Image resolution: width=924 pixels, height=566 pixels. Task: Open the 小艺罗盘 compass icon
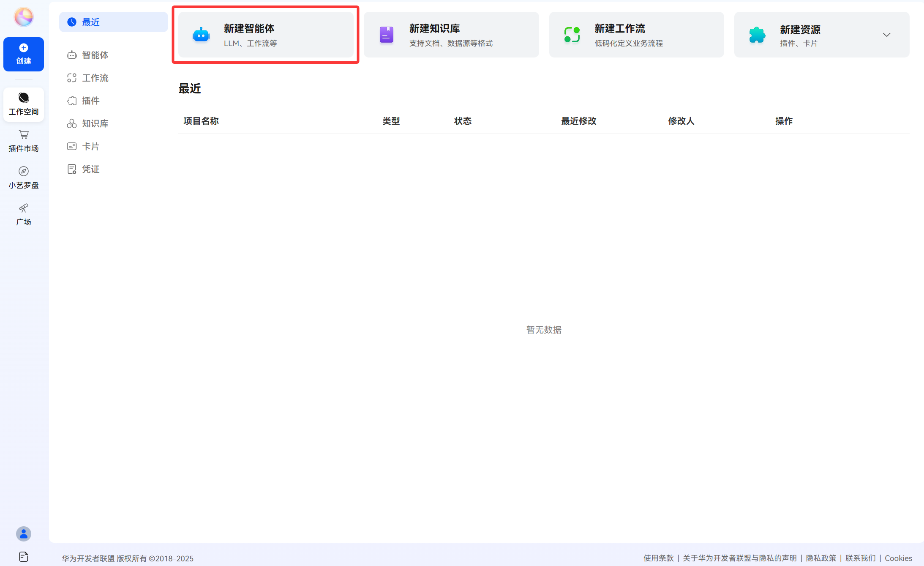pyautogui.click(x=24, y=178)
